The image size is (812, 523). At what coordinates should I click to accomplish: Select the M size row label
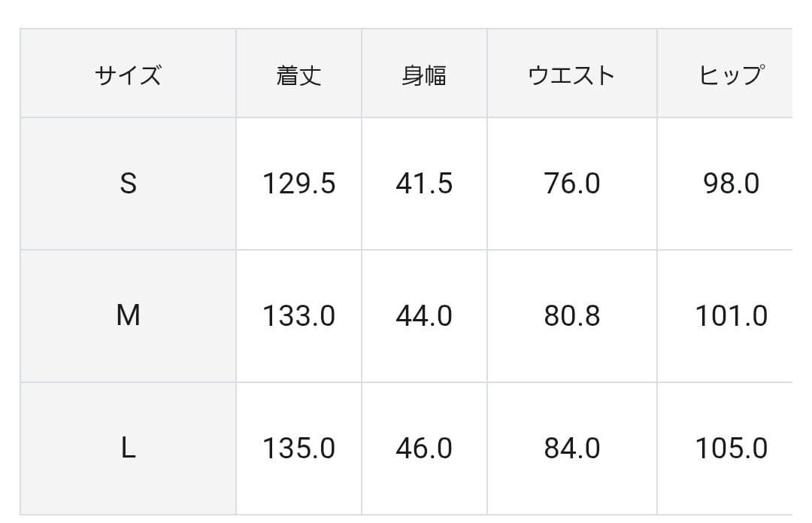click(128, 316)
